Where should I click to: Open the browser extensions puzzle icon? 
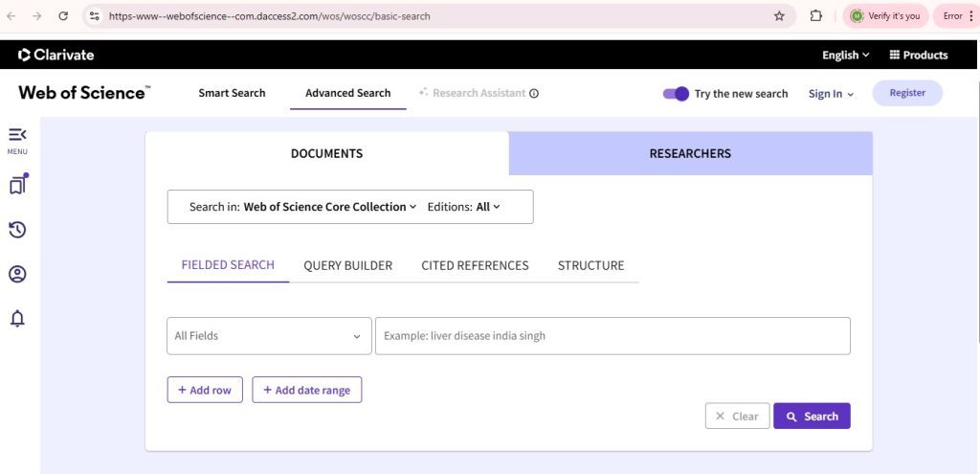(816, 16)
